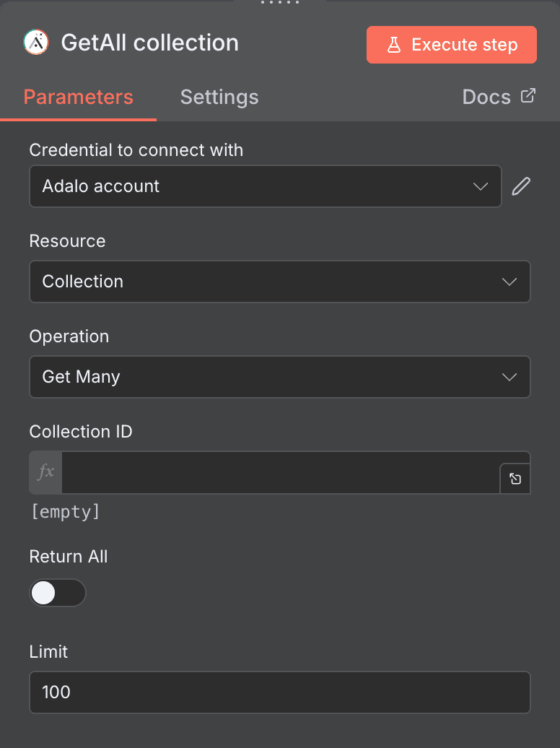Open the expression editor expand icon
The height and width of the screenshot is (748, 560).
click(x=515, y=477)
